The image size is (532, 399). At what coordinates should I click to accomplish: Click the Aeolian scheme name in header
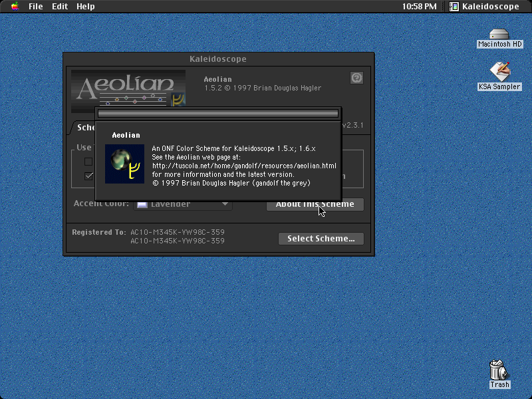(x=218, y=79)
